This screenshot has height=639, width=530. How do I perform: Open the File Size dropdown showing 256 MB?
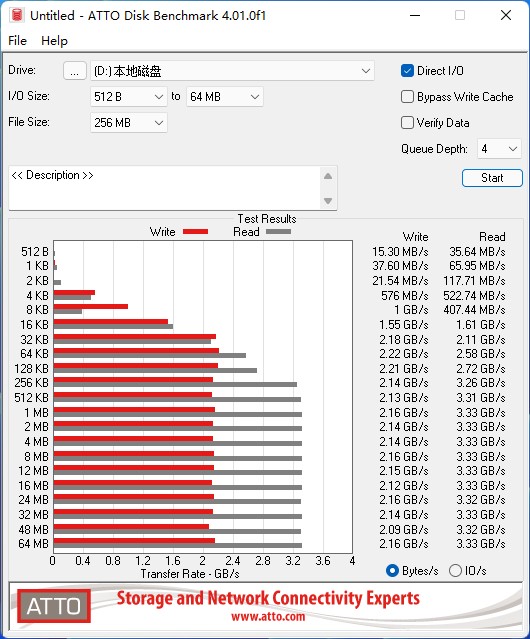[128, 123]
